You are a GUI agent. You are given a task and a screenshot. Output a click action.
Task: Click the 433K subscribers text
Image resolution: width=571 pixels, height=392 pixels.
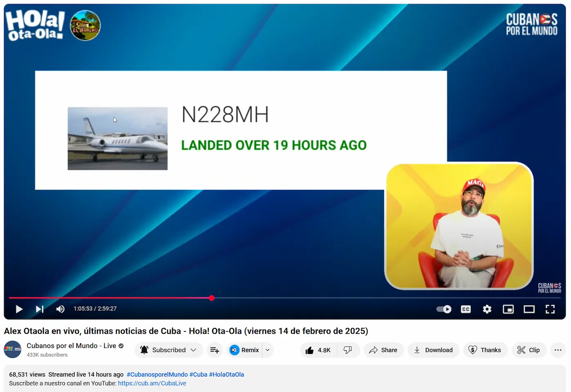click(x=47, y=355)
